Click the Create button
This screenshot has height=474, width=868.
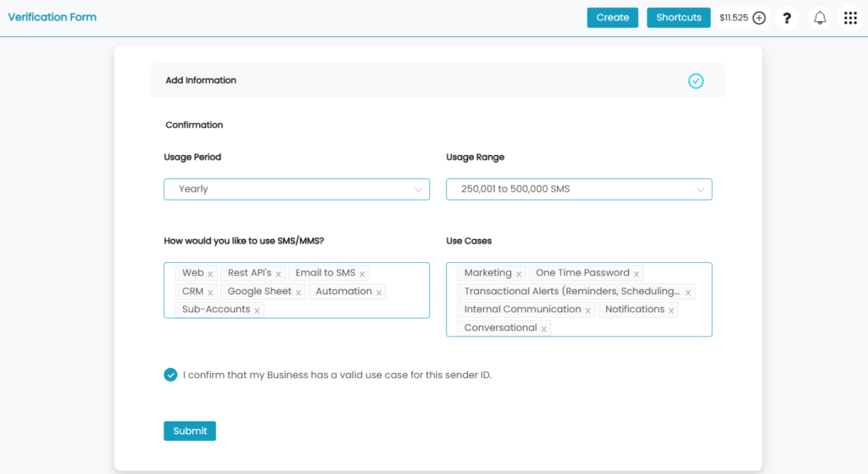pos(613,18)
